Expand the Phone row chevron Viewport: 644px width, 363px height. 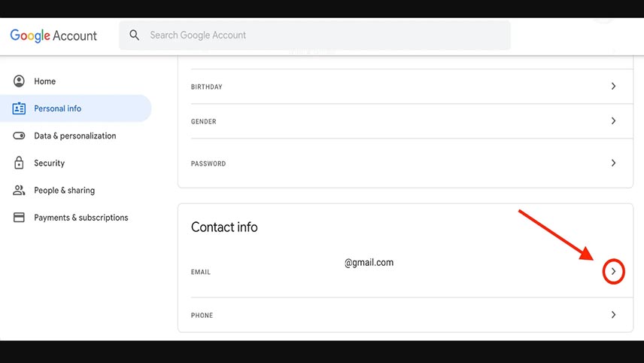coord(613,315)
